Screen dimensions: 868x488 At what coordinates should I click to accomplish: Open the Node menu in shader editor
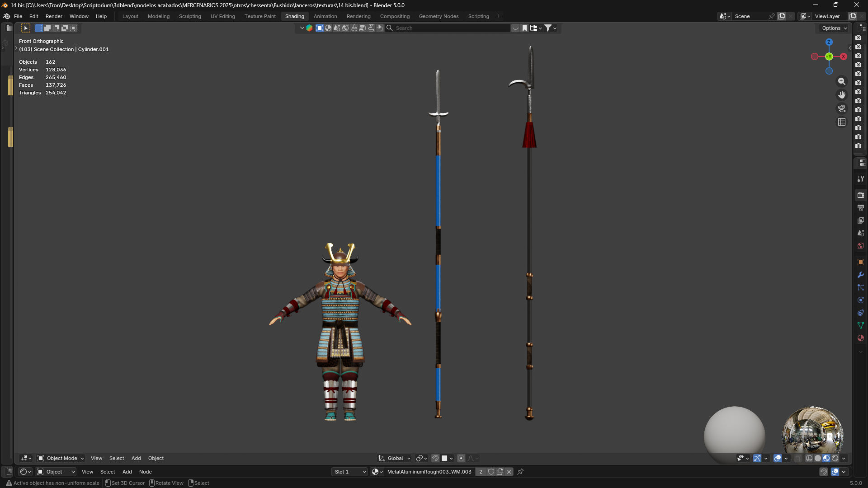(x=145, y=472)
